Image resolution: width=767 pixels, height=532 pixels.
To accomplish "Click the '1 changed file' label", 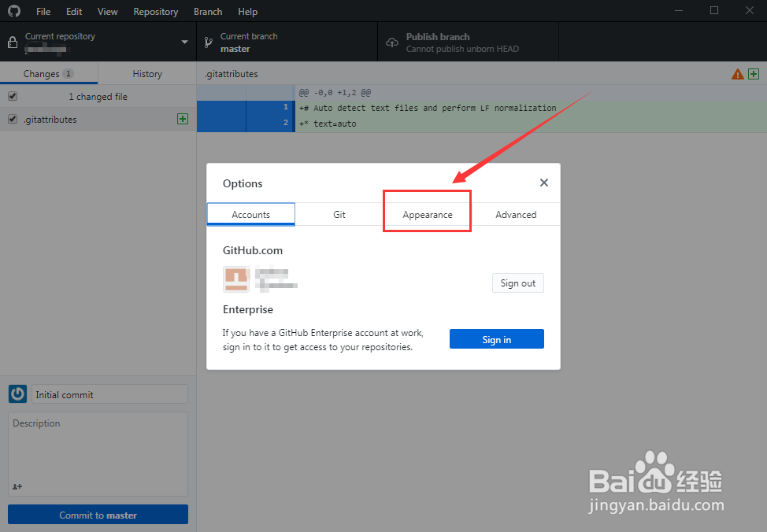I will [98, 97].
